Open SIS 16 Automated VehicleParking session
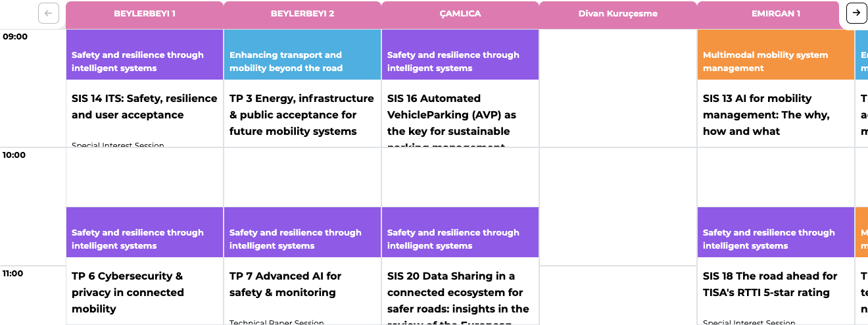The width and height of the screenshot is (868, 325). (x=452, y=115)
